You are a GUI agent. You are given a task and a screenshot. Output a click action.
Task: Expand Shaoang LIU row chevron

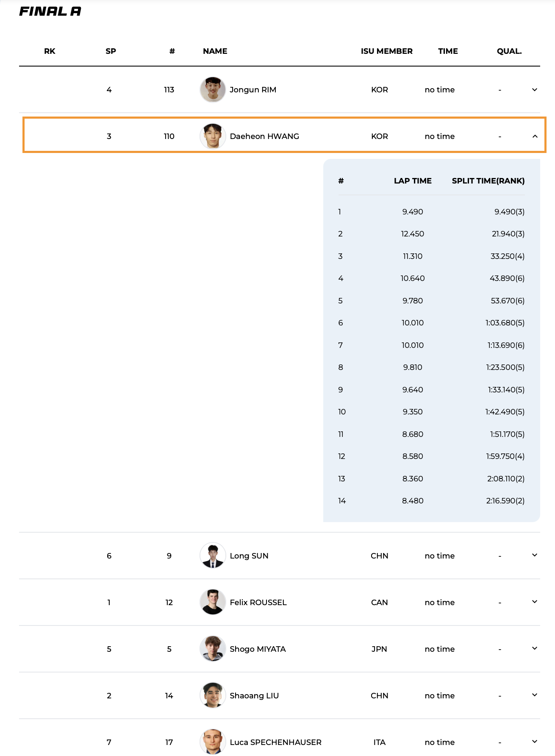point(534,695)
